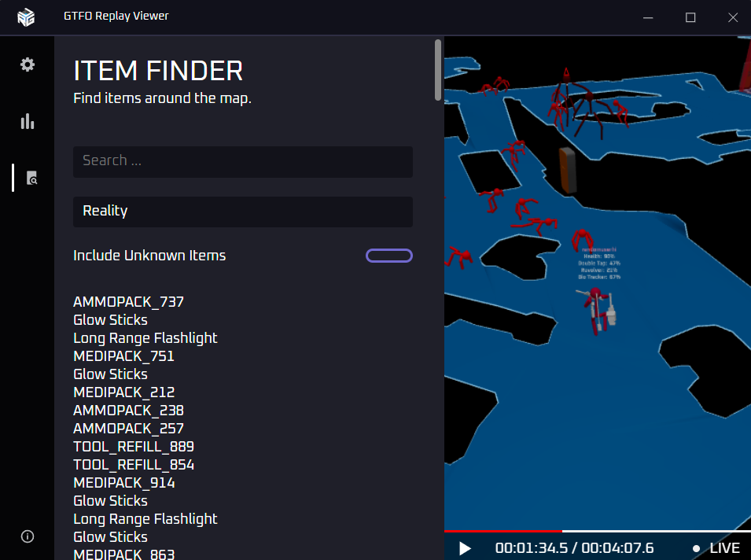The width and height of the screenshot is (751, 560).
Task: Toggle Include Unknown Items switch
Action: 389,256
